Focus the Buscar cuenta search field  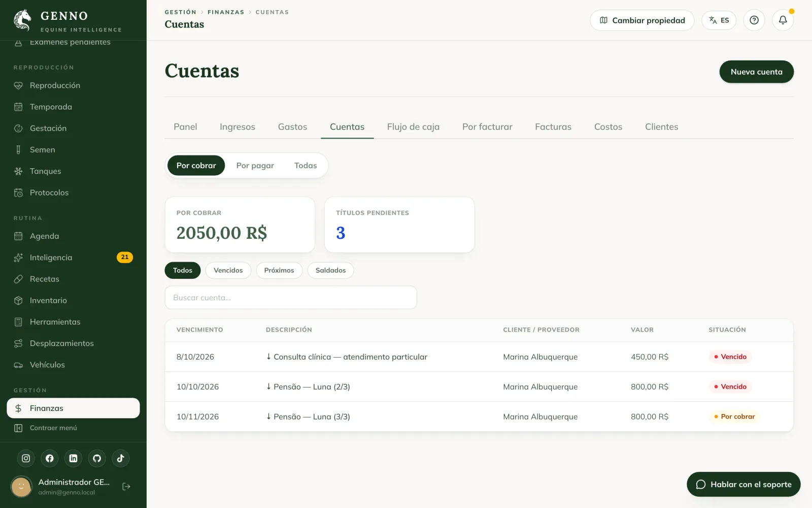point(291,298)
